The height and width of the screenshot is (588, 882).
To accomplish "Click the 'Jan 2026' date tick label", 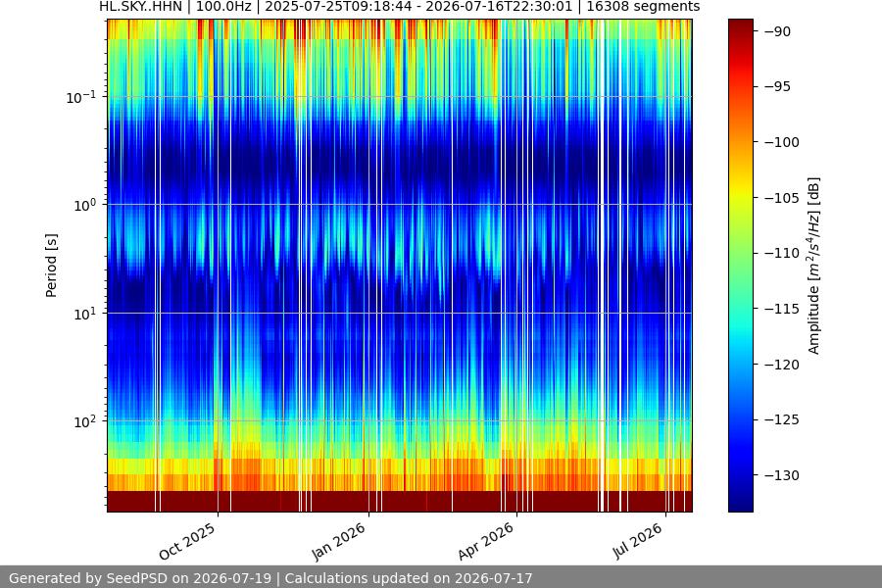I will tap(339, 542).
